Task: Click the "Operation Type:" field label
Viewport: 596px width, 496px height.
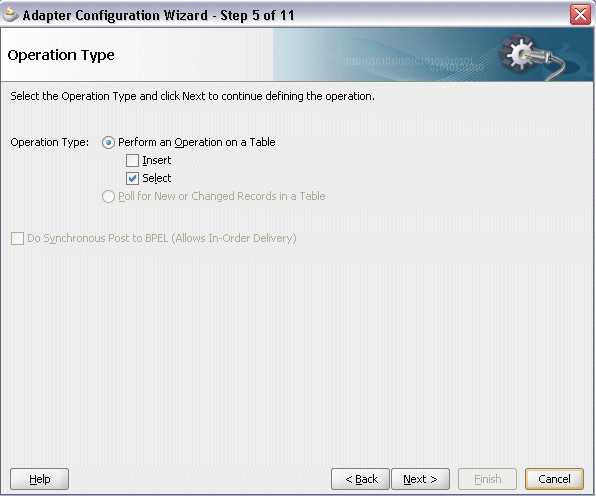Action: click(x=49, y=142)
